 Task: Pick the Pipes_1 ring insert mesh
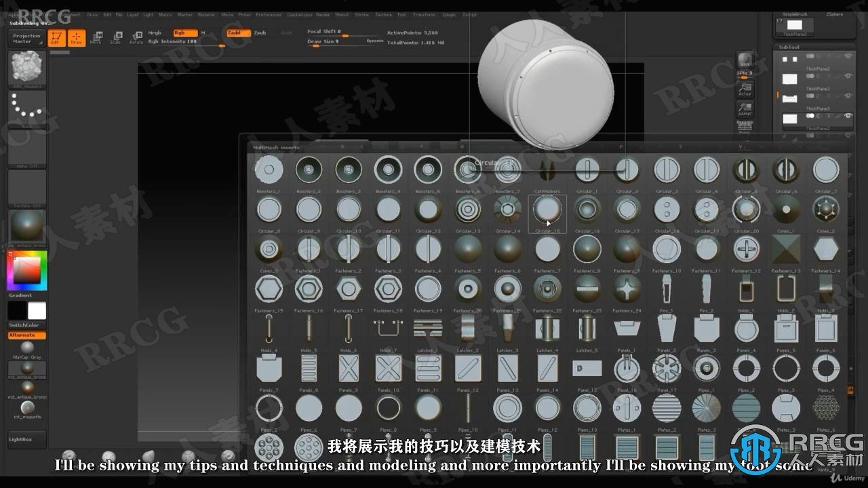tap(706, 369)
